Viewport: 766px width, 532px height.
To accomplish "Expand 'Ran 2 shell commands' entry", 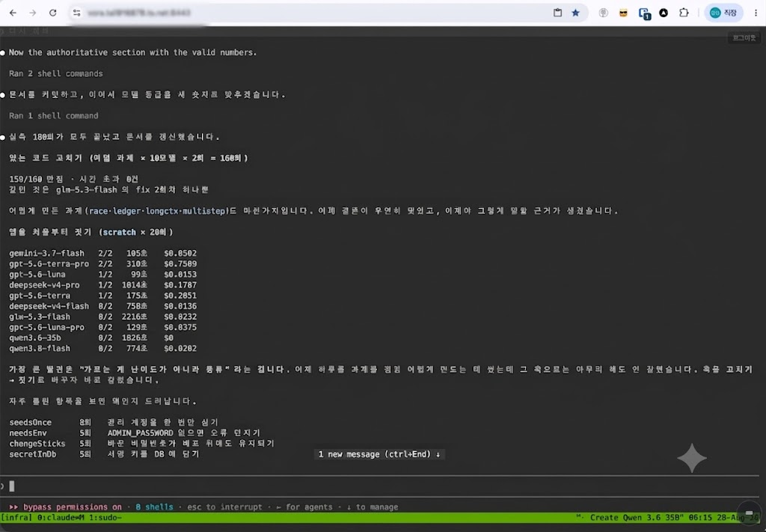I will tap(55, 74).
